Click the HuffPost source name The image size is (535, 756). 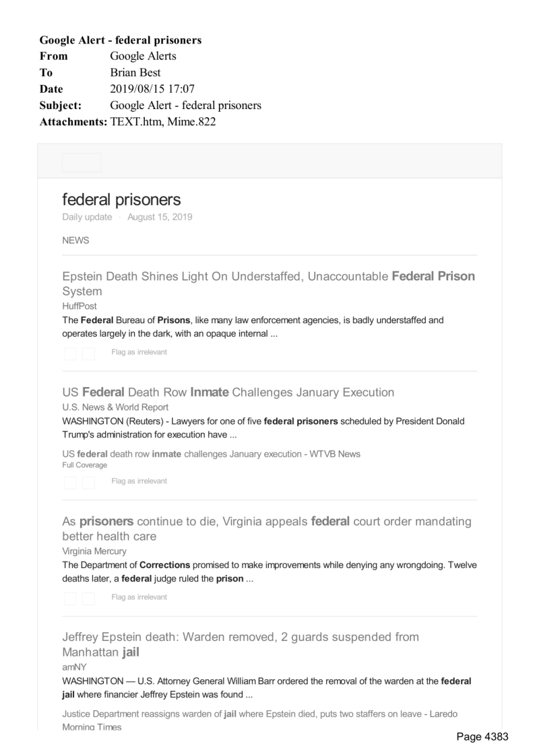[x=79, y=306]
